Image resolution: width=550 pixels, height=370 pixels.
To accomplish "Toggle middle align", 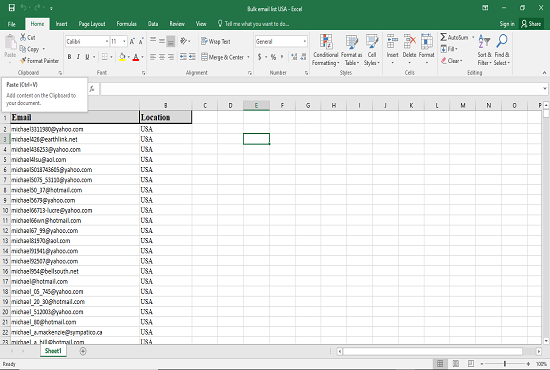I will coord(162,41).
